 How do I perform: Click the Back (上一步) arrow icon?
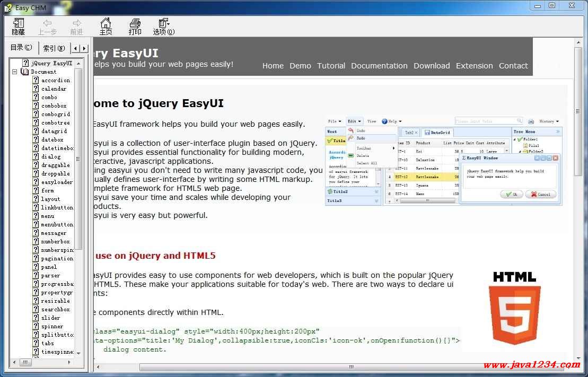(47, 23)
